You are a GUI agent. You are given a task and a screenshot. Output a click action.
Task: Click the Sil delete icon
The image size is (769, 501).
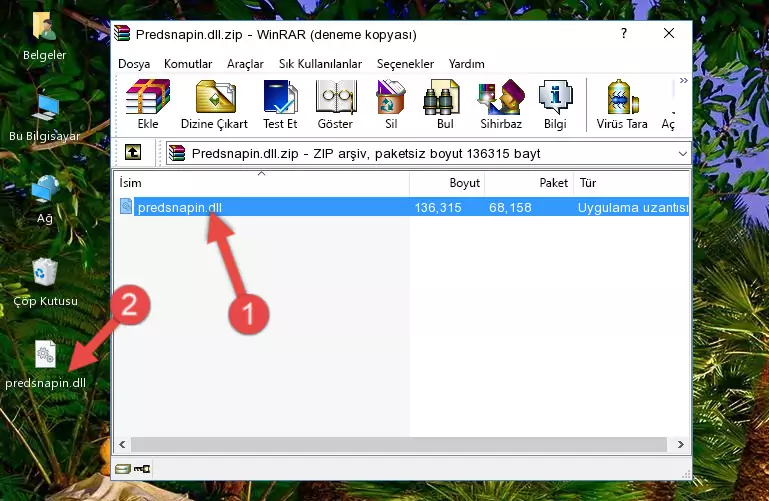(x=391, y=104)
